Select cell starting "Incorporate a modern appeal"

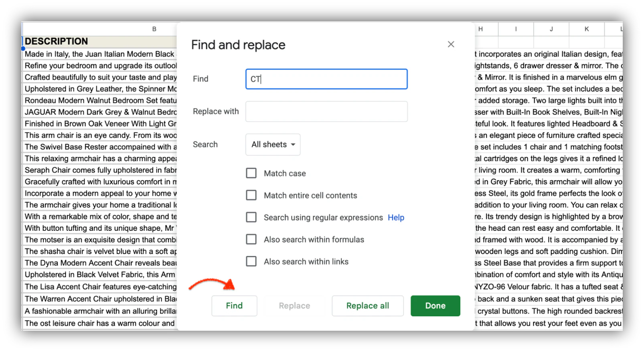(100, 194)
